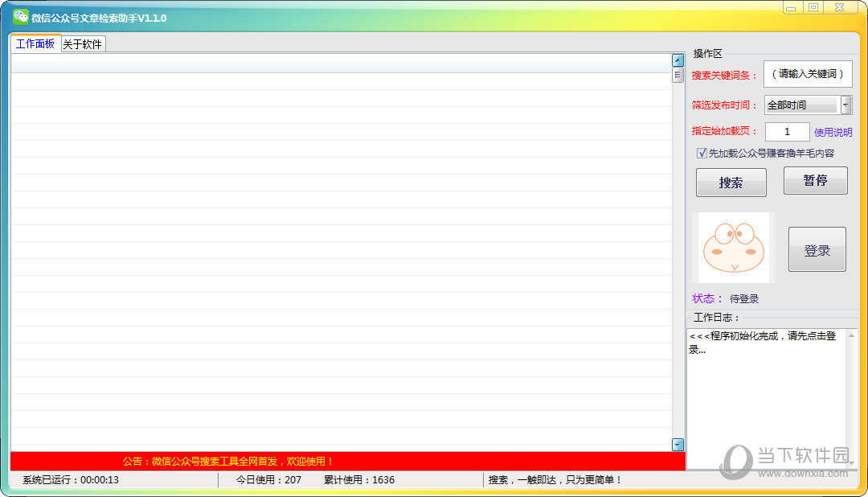868x497 pixels.
Task: Click the results list scroll-up arrow
Action: [x=678, y=60]
